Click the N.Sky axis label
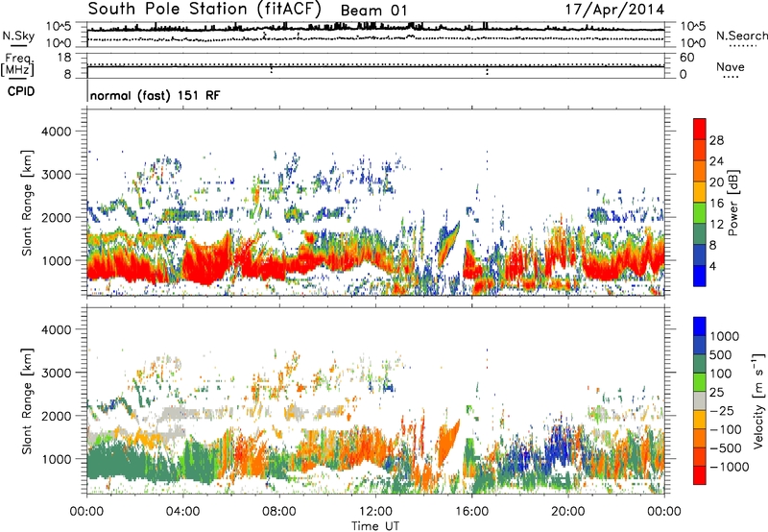 [x=18, y=36]
